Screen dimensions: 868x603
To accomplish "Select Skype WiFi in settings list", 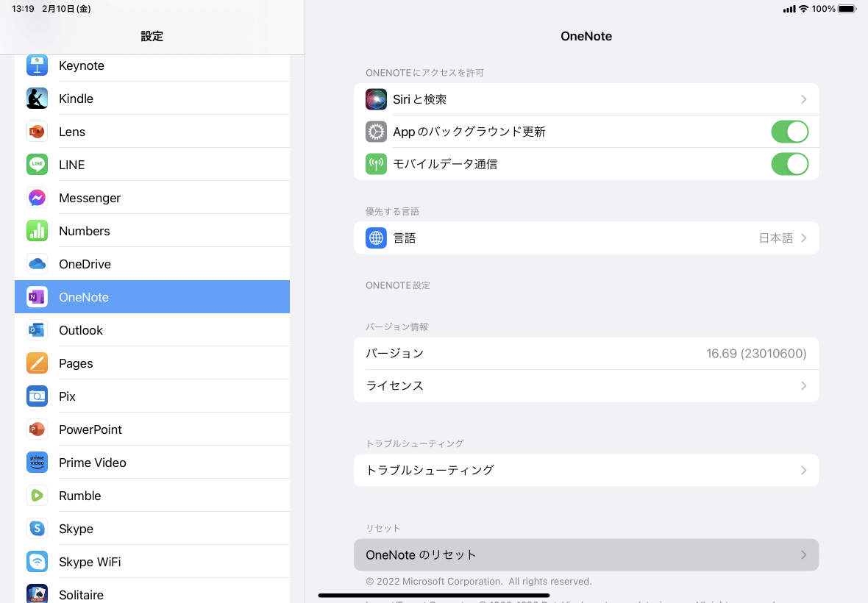I will (x=152, y=562).
